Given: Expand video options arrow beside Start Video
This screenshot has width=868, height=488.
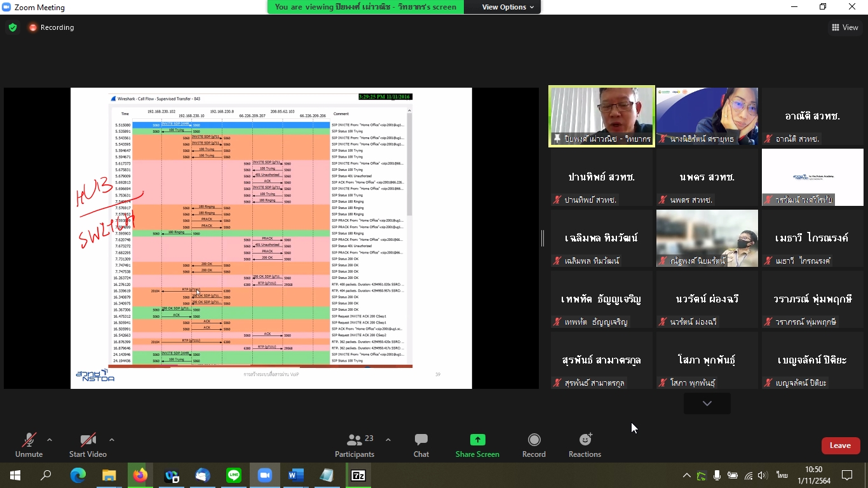Looking at the screenshot, I should 112,440.
